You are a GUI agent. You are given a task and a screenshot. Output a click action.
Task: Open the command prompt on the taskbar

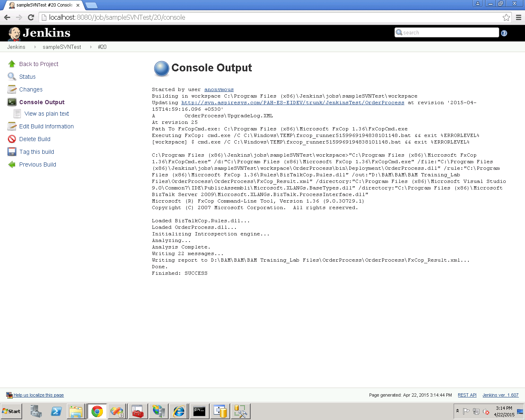point(199,411)
